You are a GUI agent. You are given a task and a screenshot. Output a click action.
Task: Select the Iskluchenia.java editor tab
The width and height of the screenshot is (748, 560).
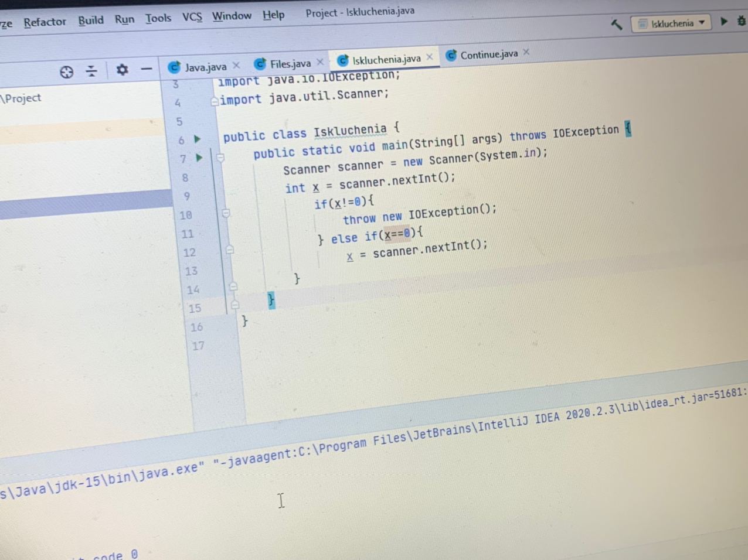[386, 59]
